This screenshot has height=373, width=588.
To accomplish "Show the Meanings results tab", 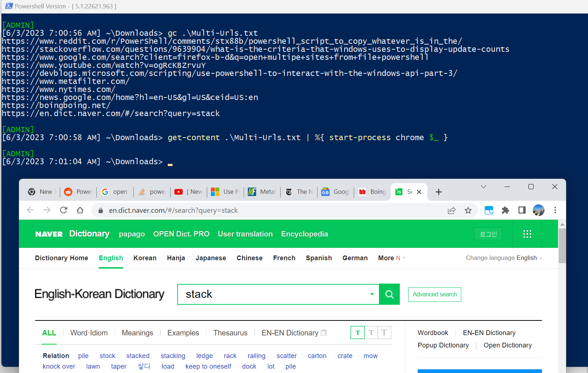I will coord(137,333).
